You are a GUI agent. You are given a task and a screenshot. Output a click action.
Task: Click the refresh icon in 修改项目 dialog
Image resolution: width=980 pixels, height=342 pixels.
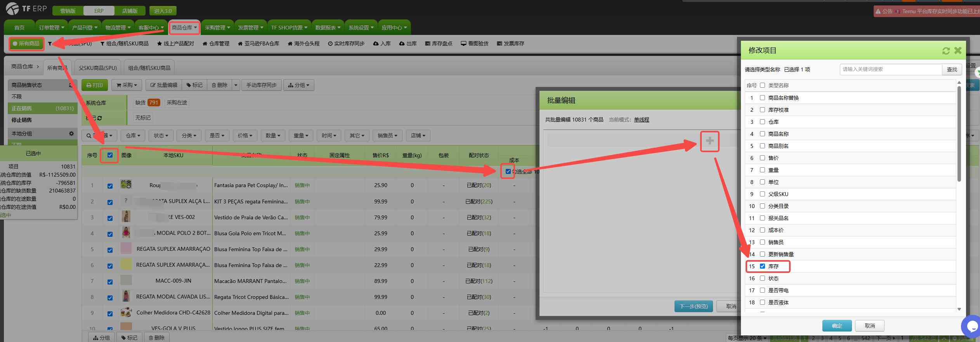click(x=946, y=50)
